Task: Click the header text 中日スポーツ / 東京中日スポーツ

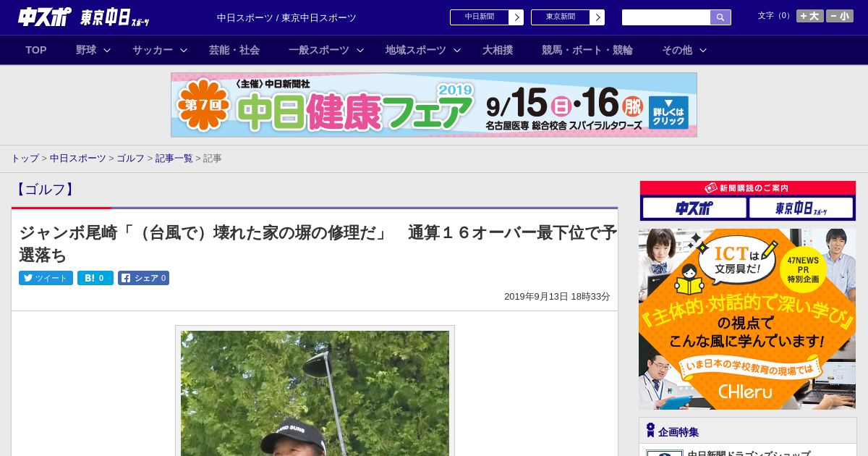Action: [286, 17]
